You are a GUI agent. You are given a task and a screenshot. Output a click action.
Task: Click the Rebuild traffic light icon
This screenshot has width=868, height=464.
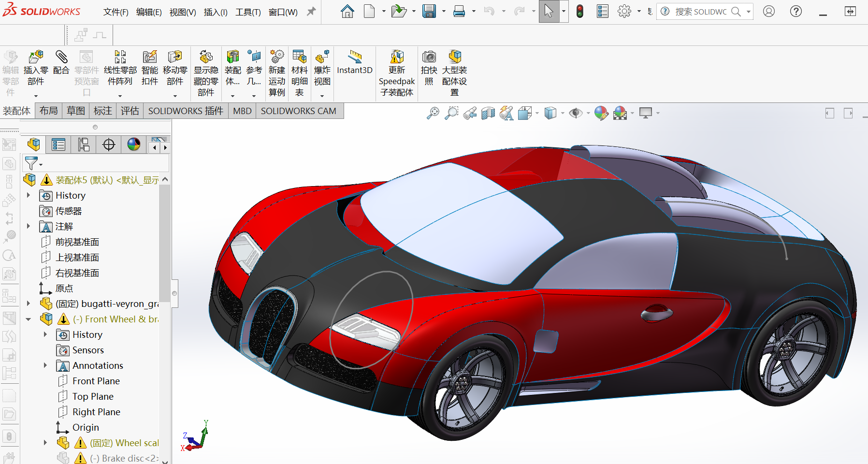click(x=580, y=11)
